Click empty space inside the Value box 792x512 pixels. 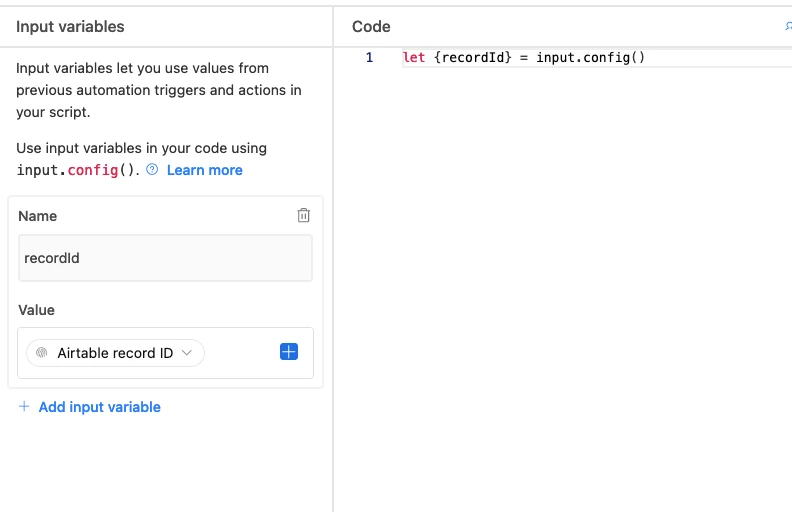241,352
